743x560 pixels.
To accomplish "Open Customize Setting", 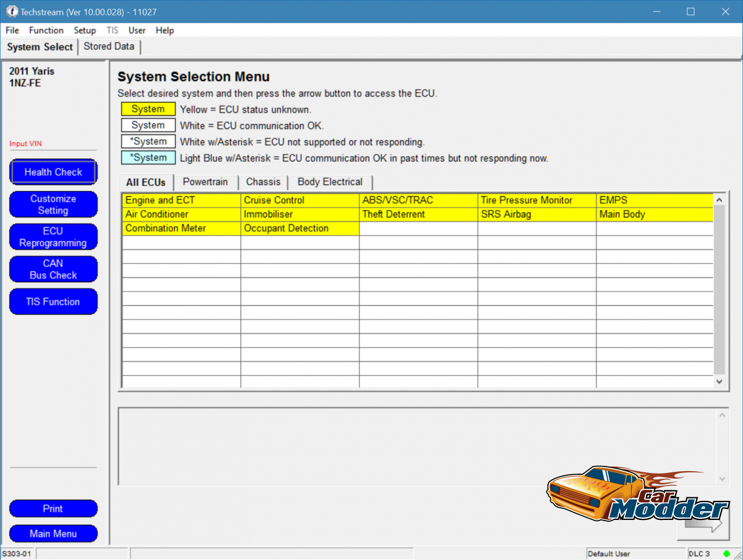I will click(53, 204).
